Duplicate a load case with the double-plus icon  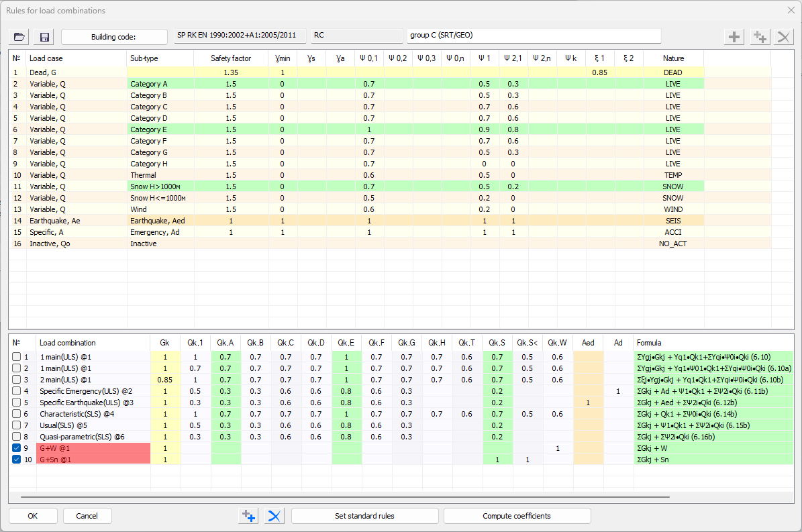[758, 36]
